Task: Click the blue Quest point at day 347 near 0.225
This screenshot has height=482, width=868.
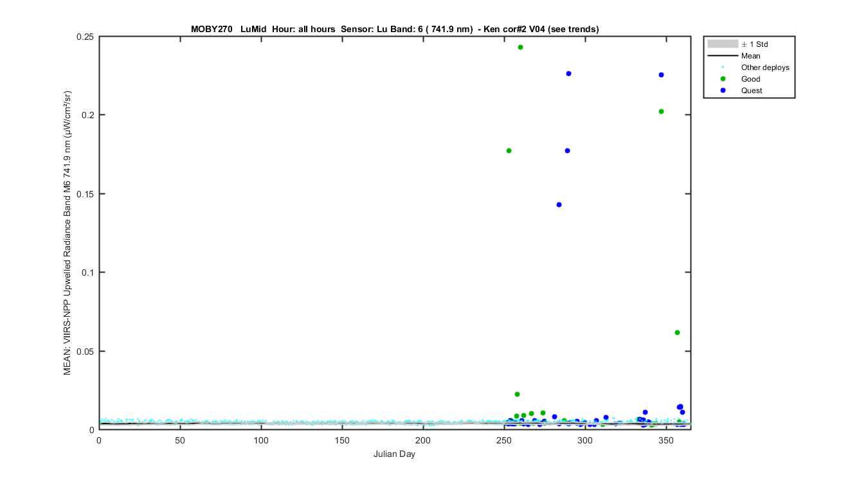Action: coord(661,75)
